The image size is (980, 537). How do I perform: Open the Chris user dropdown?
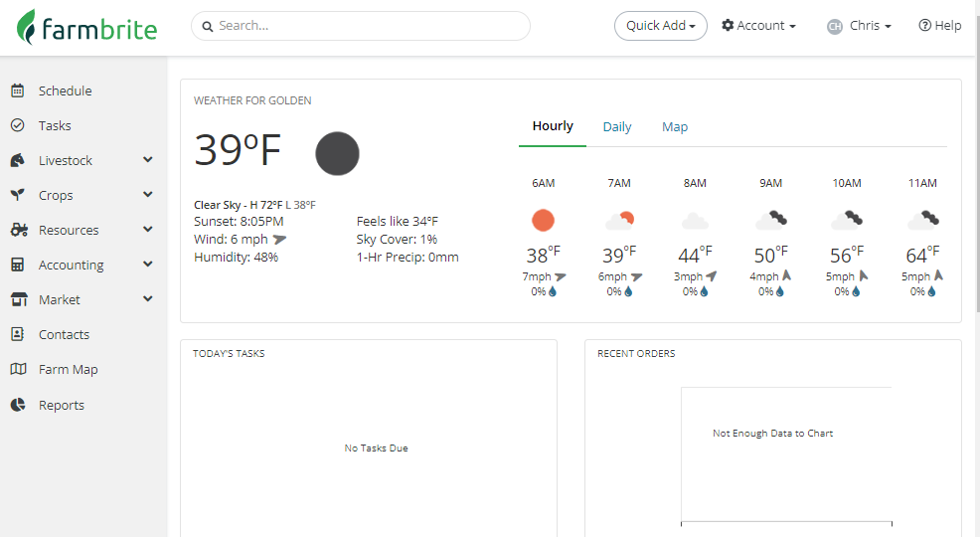tap(859, 26)
